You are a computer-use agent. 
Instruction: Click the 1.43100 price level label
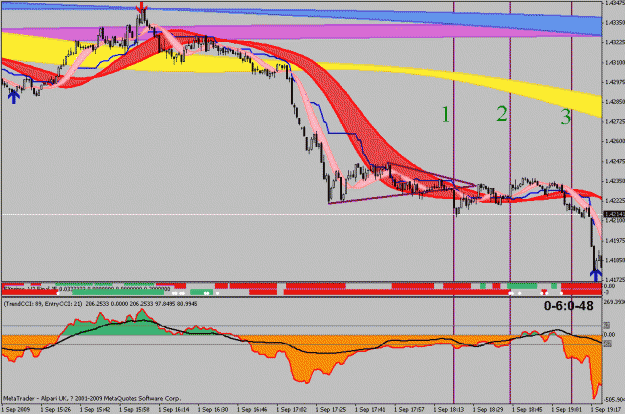tap(615, 63)
